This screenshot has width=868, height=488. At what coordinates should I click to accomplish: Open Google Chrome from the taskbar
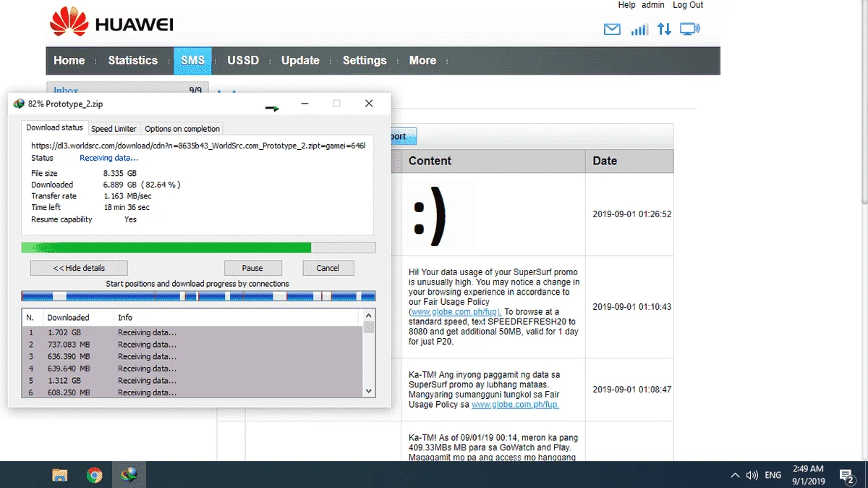[x=94, y=475]
